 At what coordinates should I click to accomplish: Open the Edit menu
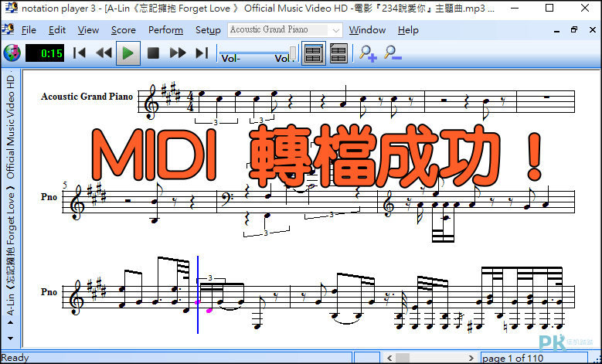57,30
